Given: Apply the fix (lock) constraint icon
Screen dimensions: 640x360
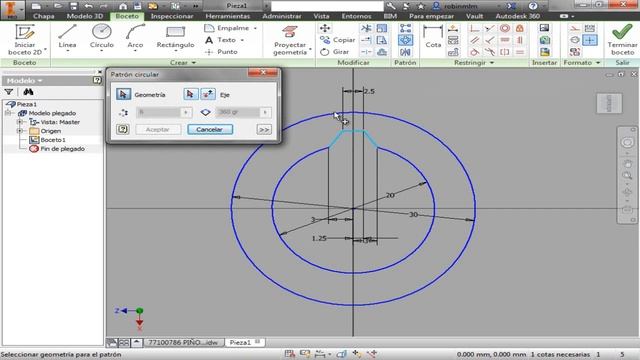Looking at the screenshot, I should (x=520, y=28).
